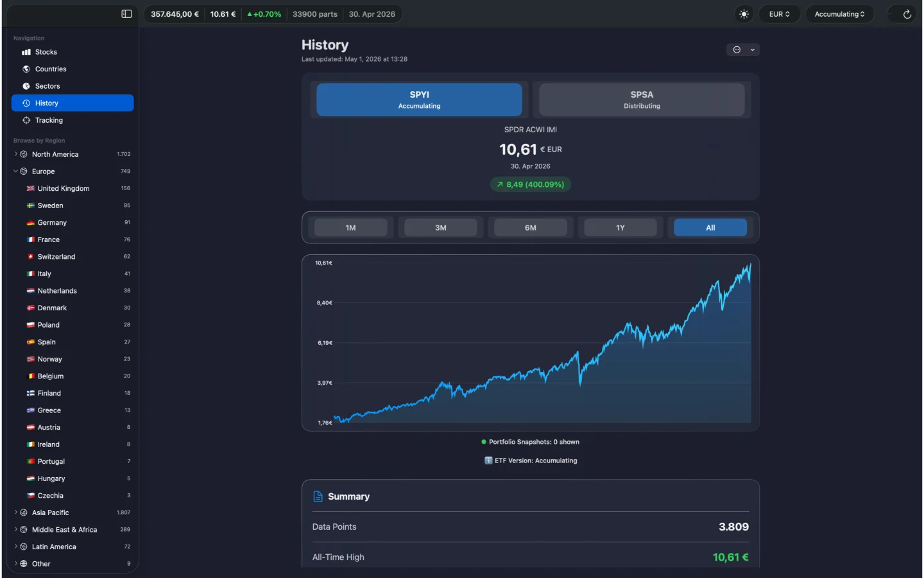This screenshot has width=924, height=578.
Task: Click the All-Time High value 10,61 €
Action: pyautogui.click(x=731, y=557)
